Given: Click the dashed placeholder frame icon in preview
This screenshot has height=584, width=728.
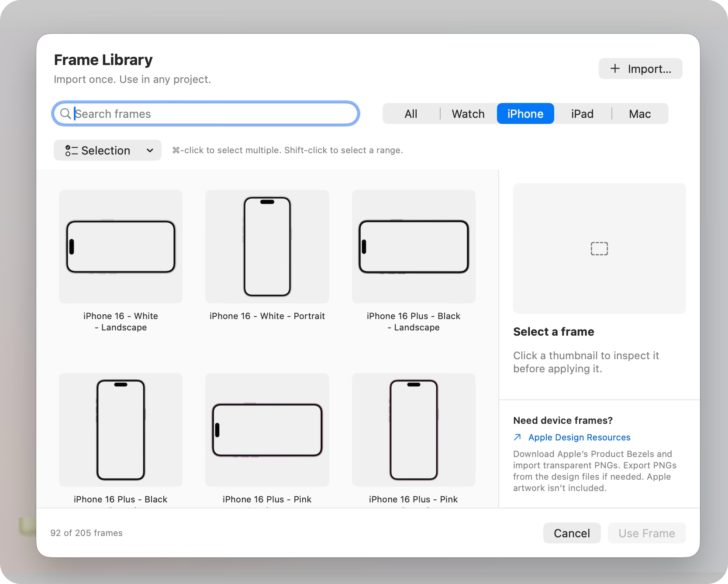Looking at the screenshot, I should tap(599, 249).
